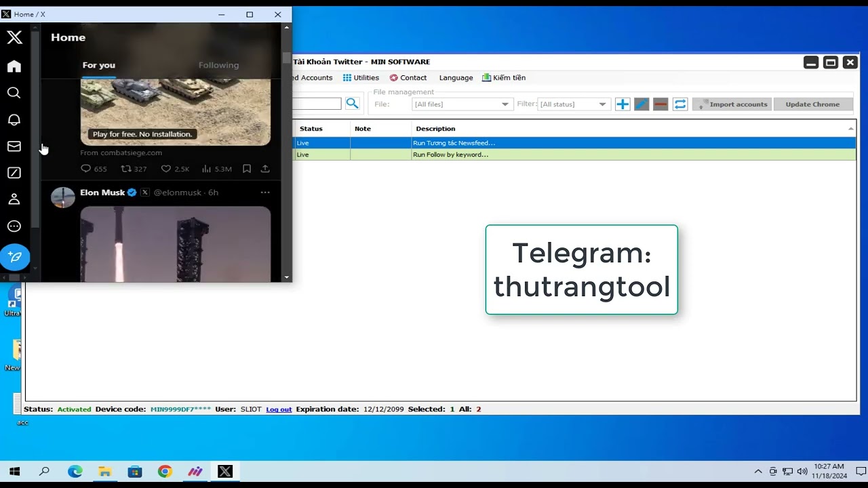Open Notifications bell in X sidebar

[x=14, y=119]
